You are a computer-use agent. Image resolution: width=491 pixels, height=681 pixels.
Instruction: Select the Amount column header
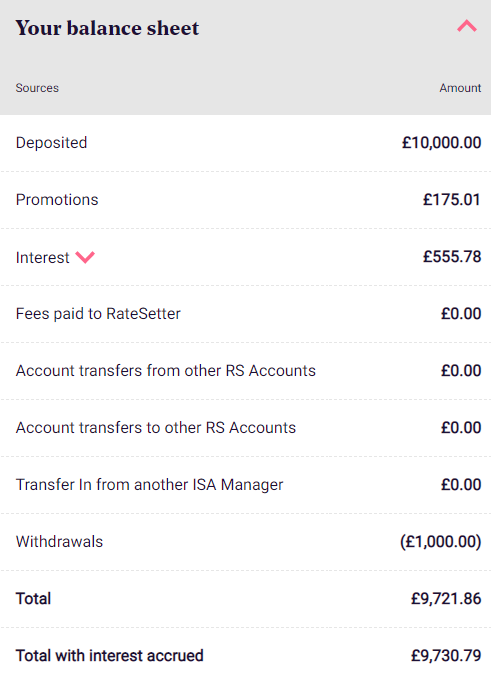point(460,88)
